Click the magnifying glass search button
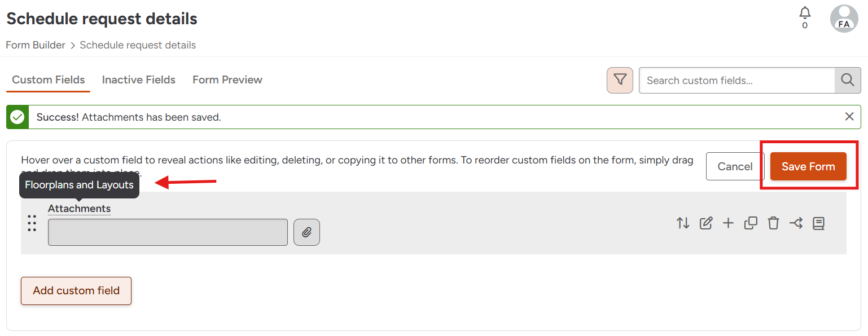 tap(847, 80)
